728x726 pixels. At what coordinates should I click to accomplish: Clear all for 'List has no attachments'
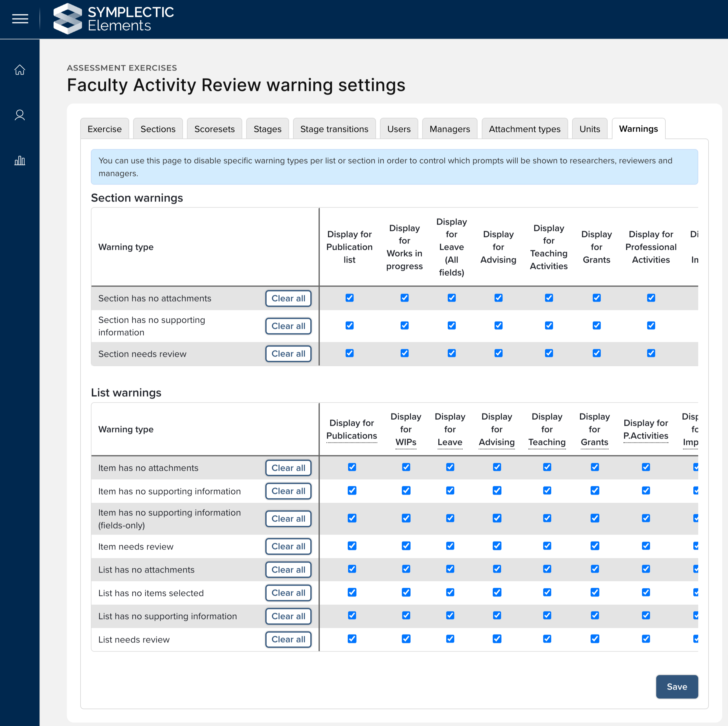pos(288,570)
